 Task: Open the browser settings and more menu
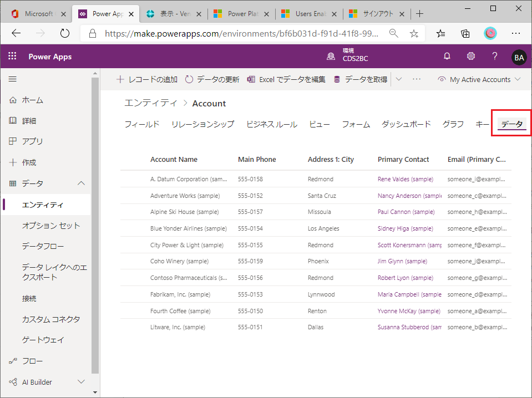coord(516,33)
